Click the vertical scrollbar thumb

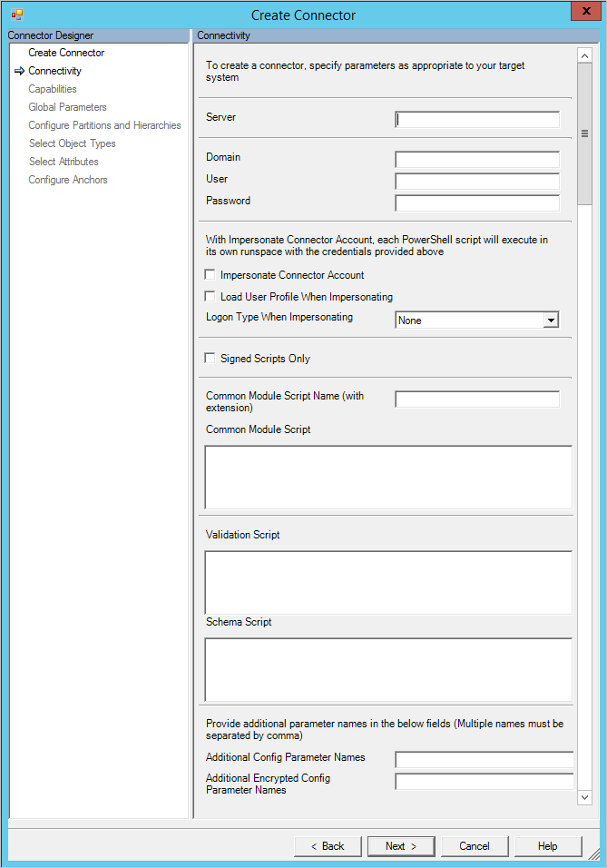[x=584, y=133]
